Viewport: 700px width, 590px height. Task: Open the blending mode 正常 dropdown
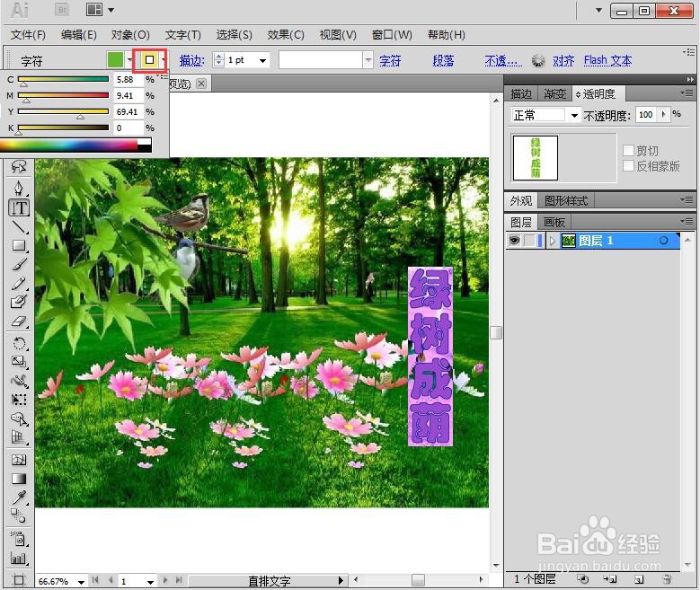574,116
